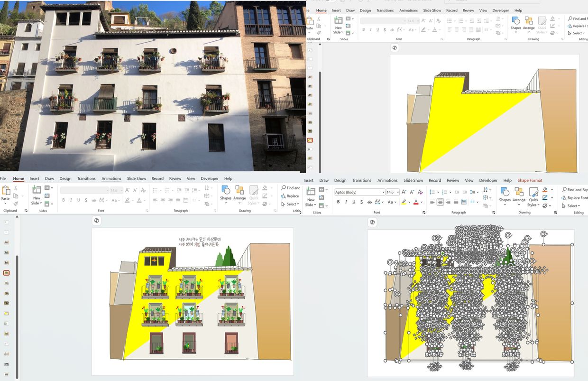The image size is (588, 381).
Task: Click Replace button in bottom-left window
Action: pyautogui.click(x=290, y=196)
